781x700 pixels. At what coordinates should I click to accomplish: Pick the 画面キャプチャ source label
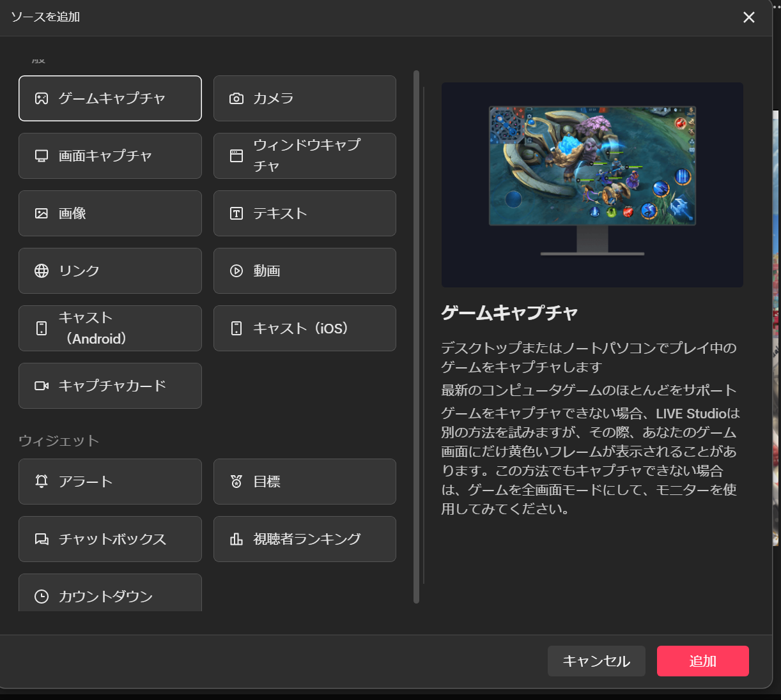point(105,156)
